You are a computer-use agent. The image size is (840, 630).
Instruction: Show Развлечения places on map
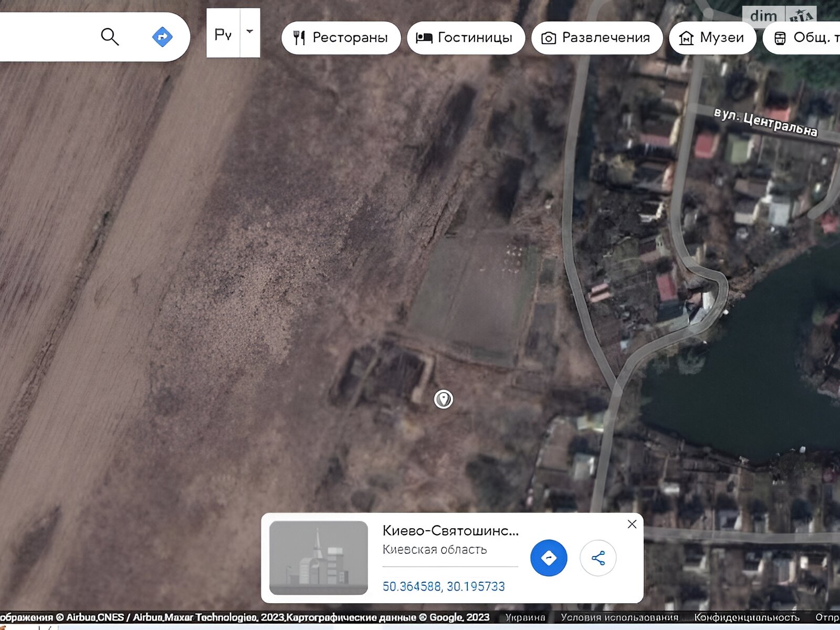click(x=597, y=38)
